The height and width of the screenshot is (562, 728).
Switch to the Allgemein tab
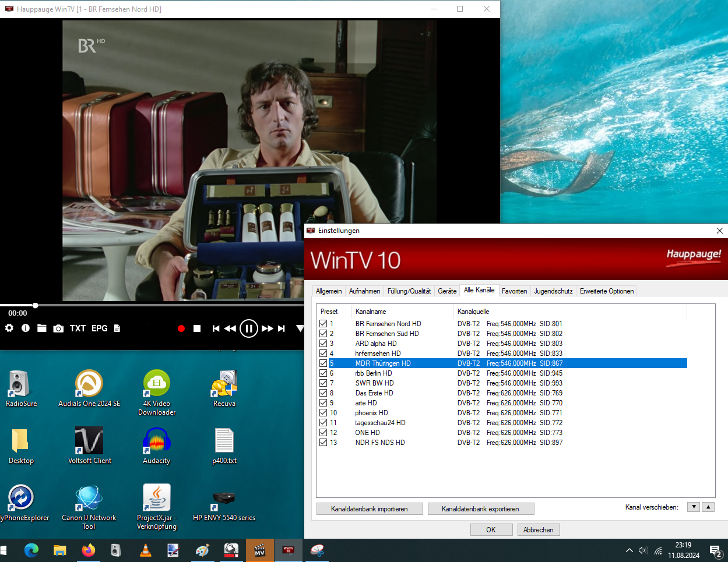point(329,291)
